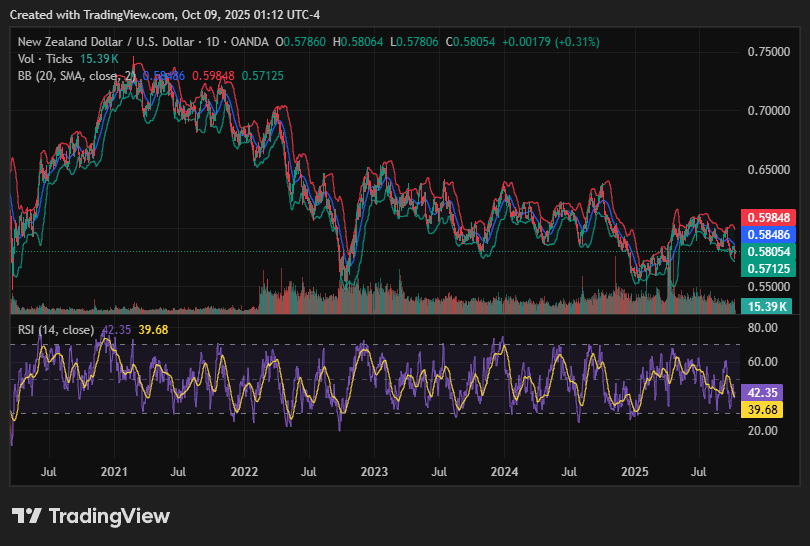810x546 pixels.
Task: Click the 0.75000 level on the price axis
Action: tap(771, 51)
